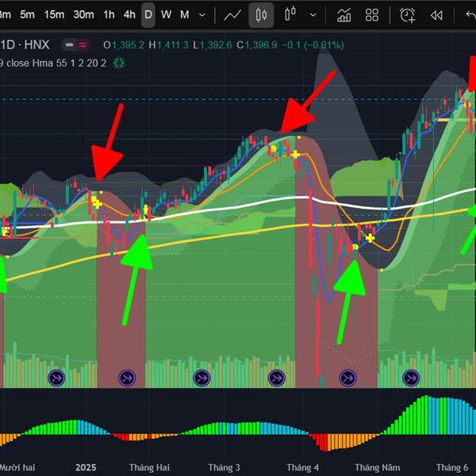Click the low price value L1,392.6
The height and width of the screenshot is (476, 476).
pyautogui.click(x=213, y=45)
